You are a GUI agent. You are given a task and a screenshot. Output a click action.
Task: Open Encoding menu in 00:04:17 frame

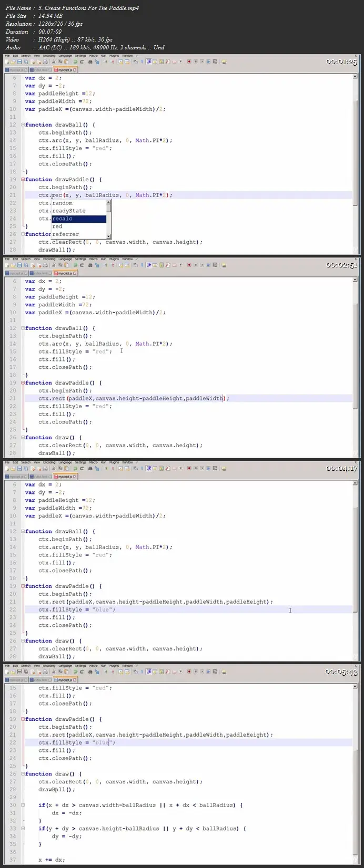(x=50, y=462)
